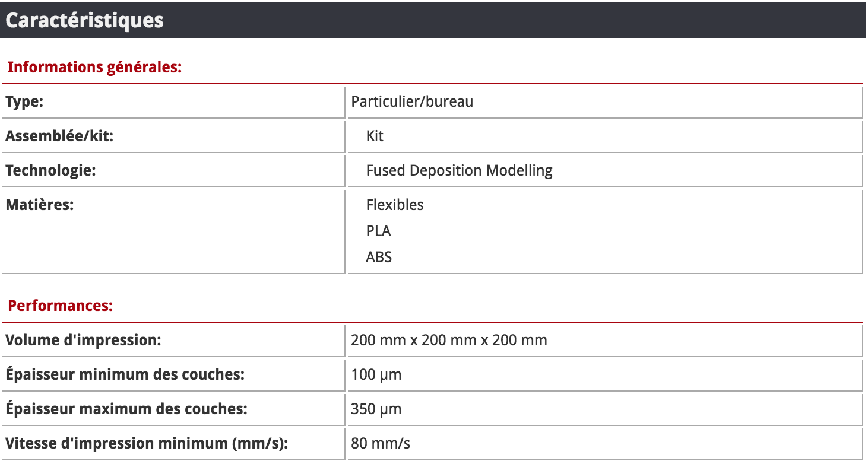Viewport: 868px width, 464px height.
Task: Select the 350 µm value
Action: [x=376, y=409]
